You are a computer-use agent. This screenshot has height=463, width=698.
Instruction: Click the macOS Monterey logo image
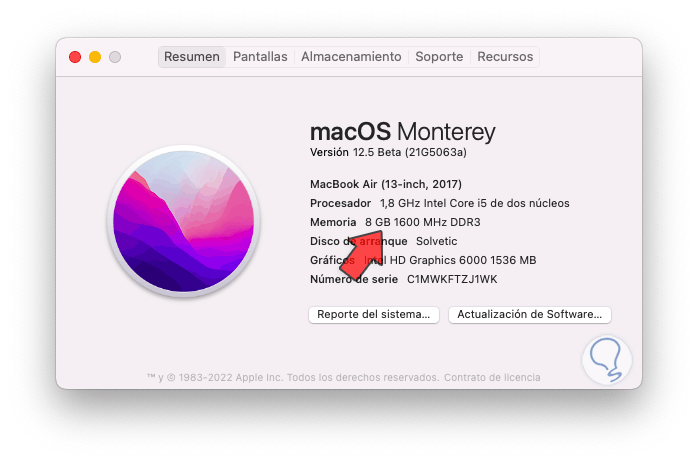183,221
